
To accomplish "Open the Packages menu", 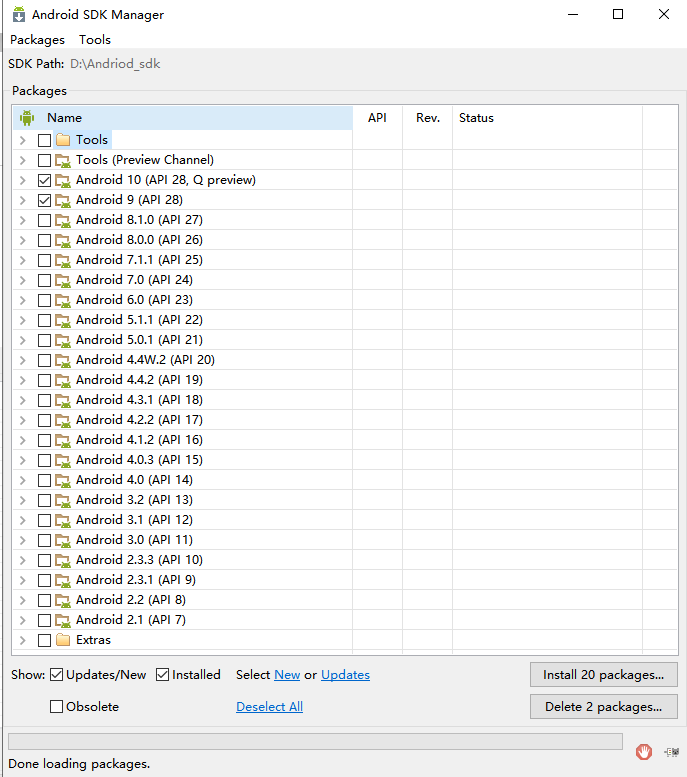I will pyautogui.click(x=37, y=40).
